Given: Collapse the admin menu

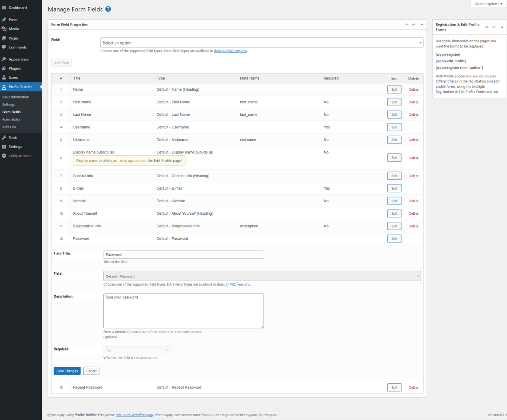Looking at the screenshot, I should 17,156.
